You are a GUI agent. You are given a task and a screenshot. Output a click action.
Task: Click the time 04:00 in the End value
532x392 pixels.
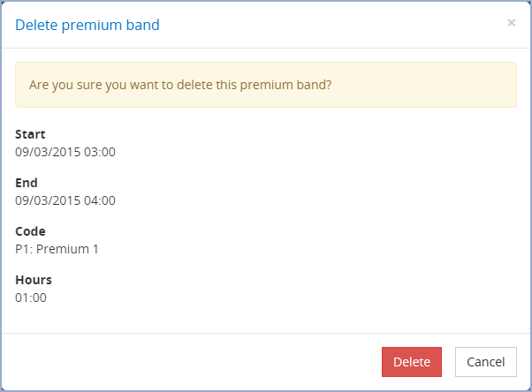(100, 200)
